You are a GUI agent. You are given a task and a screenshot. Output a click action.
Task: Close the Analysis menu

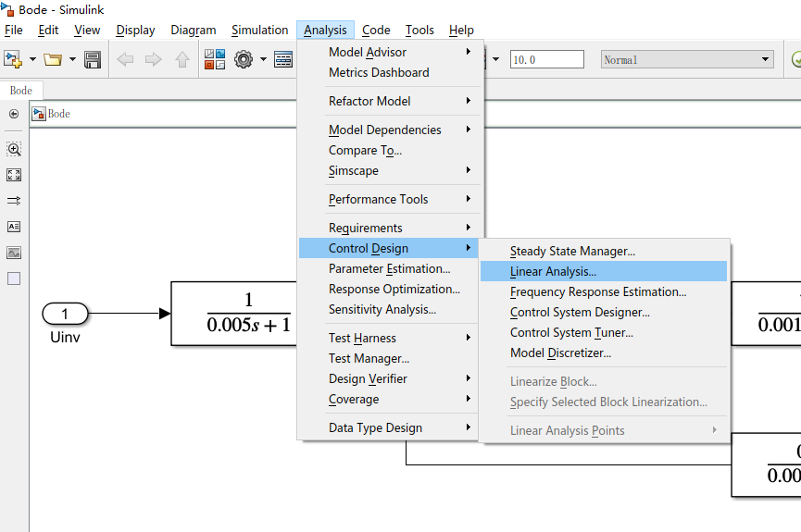pos(325,31)
